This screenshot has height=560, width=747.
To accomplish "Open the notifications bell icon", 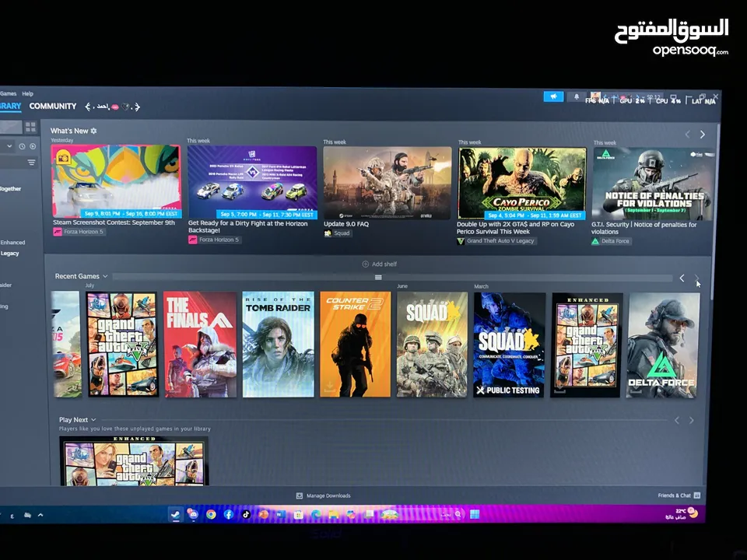I will tap(577, 96).
